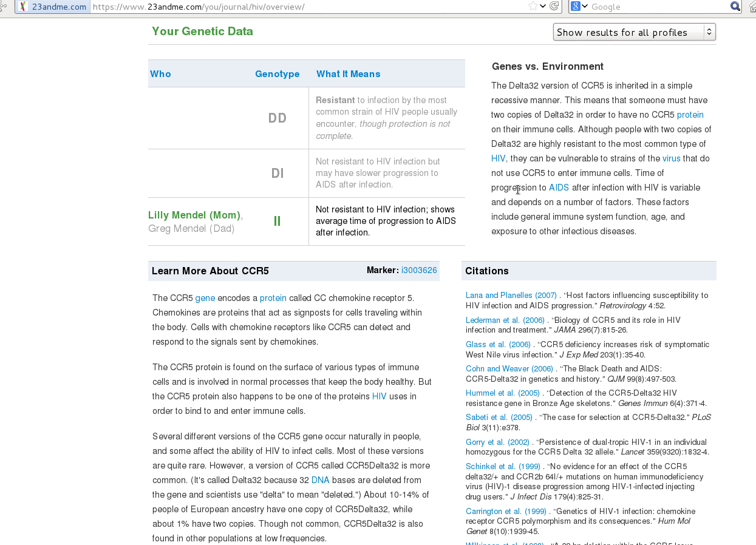Open Cohn and Weaver (2006) citation
Image resolution: width=756 pixels, height=545 pixels.
coord(509,369)
